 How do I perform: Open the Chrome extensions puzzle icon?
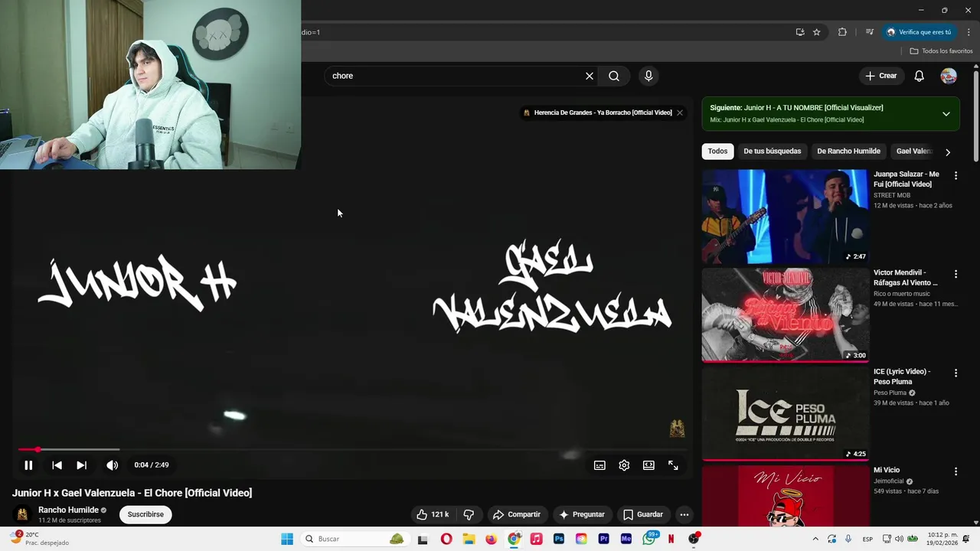[x=843, y=32]
